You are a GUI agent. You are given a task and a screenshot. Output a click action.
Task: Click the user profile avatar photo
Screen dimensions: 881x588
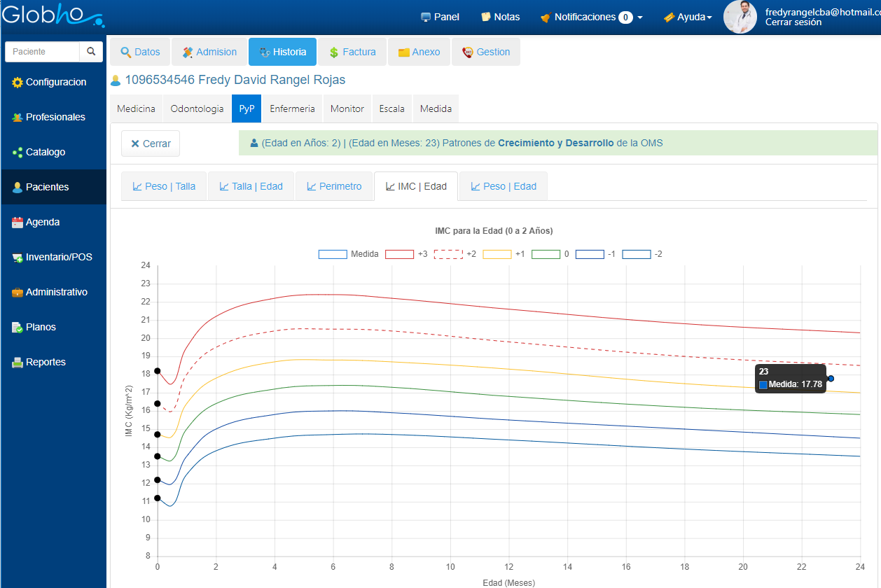(x=740, y=17)
